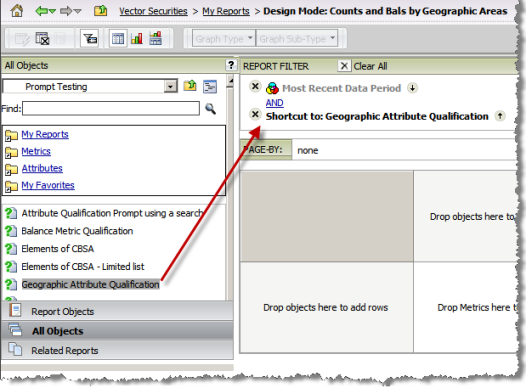
Task: Open My Reports breadcrumb link
Action: click(226, 11)
